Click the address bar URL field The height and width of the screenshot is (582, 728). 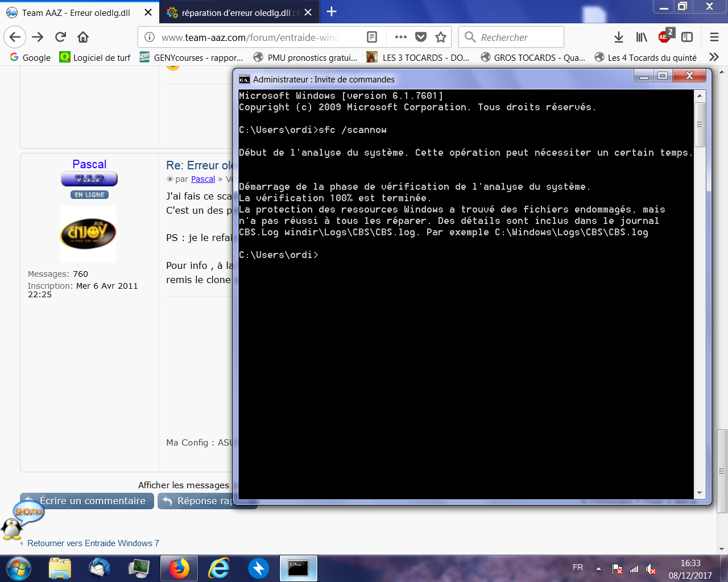click(250, 37)
